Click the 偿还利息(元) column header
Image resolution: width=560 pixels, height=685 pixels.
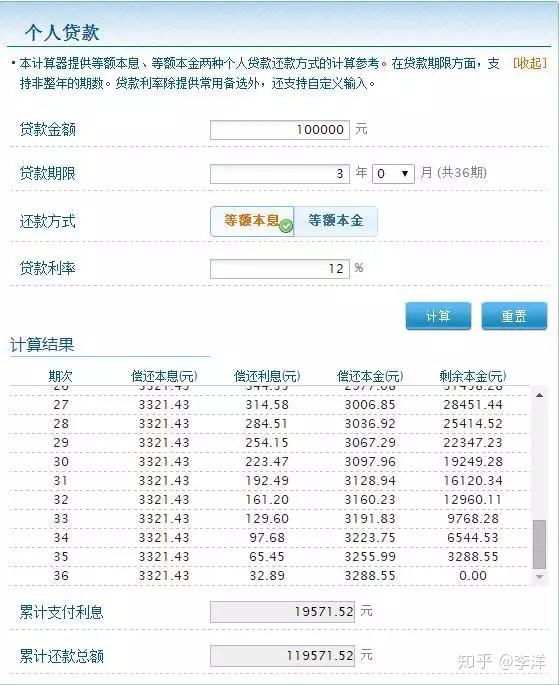[267, 376]
